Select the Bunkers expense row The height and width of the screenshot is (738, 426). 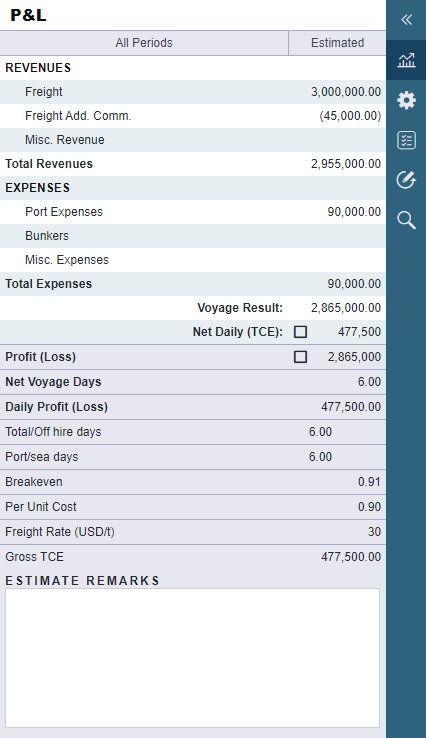coord(193,236)
